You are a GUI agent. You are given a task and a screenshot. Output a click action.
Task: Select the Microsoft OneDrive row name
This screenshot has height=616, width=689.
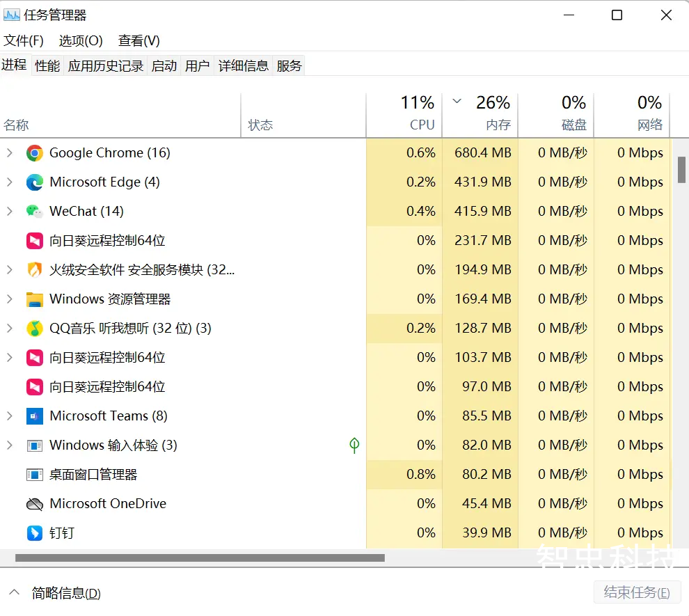[108, 503]
